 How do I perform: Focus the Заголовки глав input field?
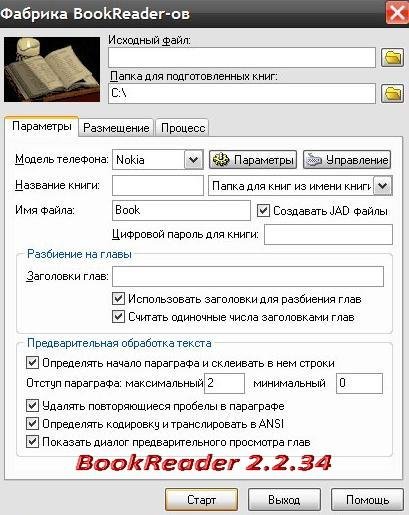click(248, 276)
